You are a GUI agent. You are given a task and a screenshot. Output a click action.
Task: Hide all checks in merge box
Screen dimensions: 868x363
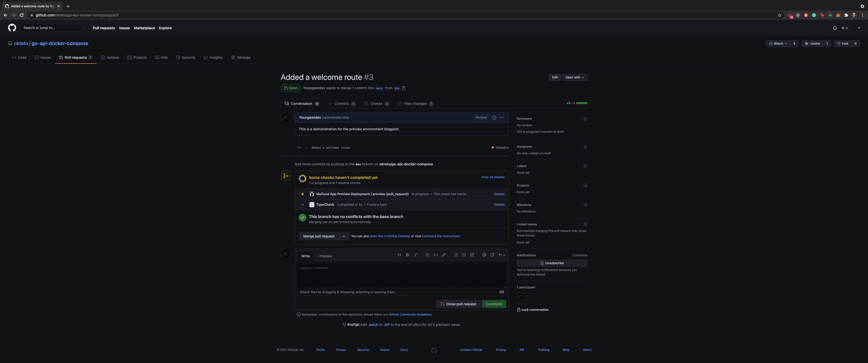point(493,177)
